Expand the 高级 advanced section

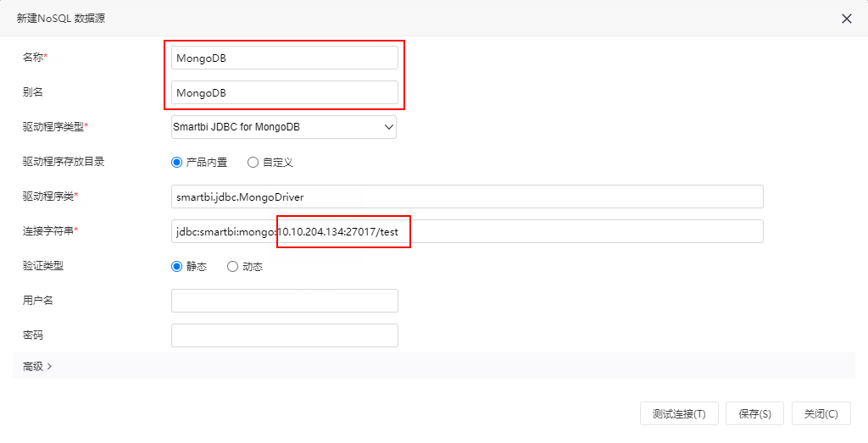click(37, 366)
